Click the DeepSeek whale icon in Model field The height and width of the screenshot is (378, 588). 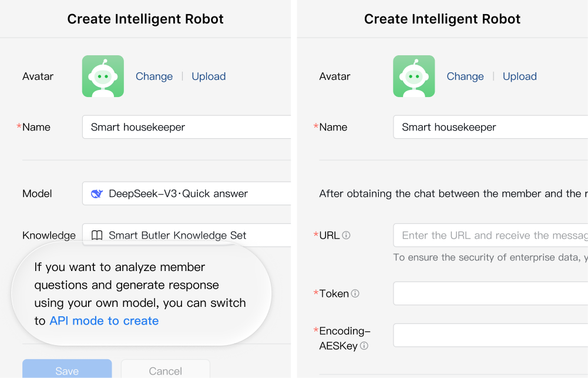(x=97, y=194)
